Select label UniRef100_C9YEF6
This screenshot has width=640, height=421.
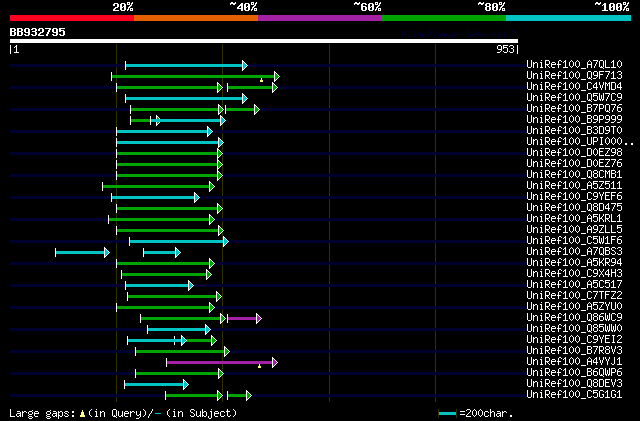click(x=574, y=196)
